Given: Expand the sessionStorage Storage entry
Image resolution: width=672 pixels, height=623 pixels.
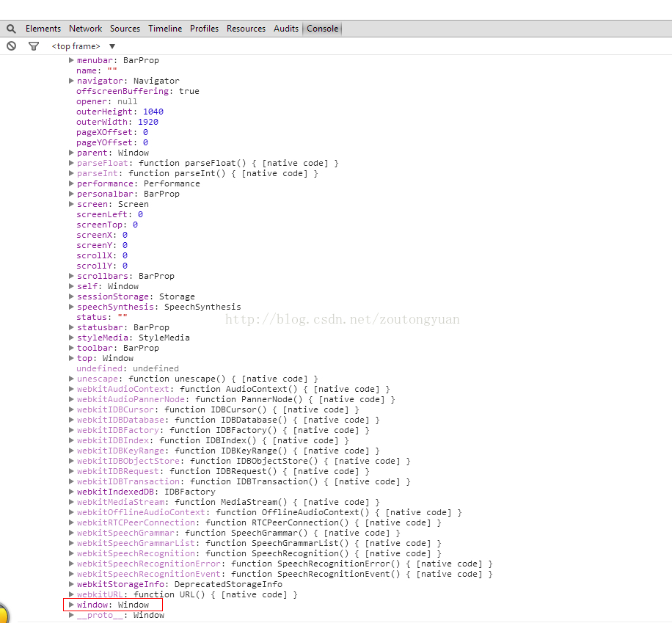Looking at the screenshot, I should pyautogui.click(x=71, y=296).
